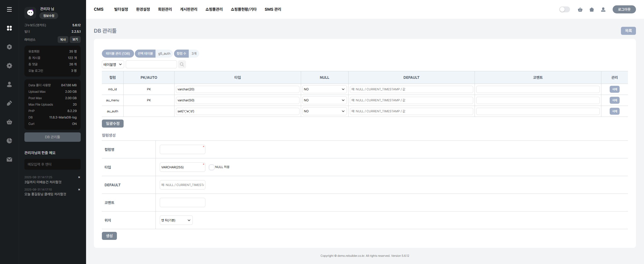Click the 컬럼명 input field
The height and width of the screenshot is (264, 644).
(182, 150)
